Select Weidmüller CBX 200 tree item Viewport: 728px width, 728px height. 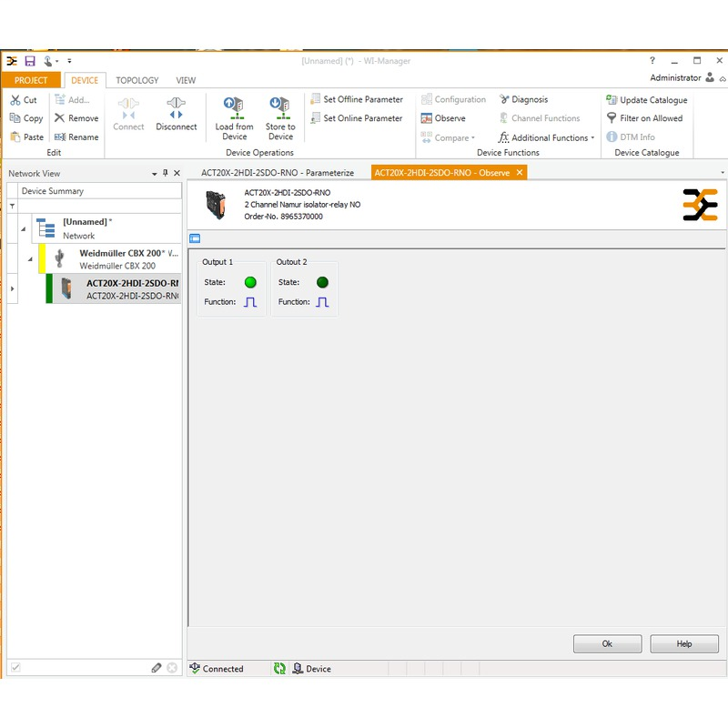(111, 259)
